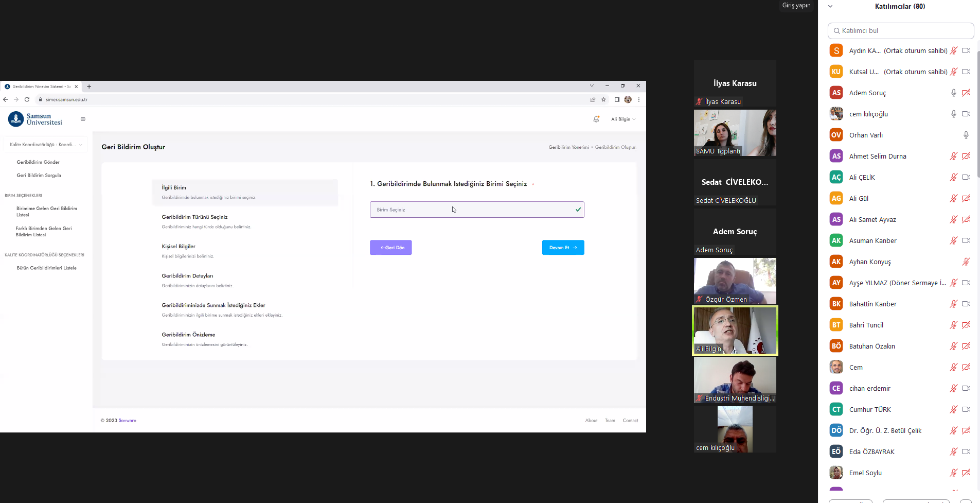This screenshot has width=980, height=503.
Task: Click the Cumhur TÜRK avatar icon
Action: [836, 409]
